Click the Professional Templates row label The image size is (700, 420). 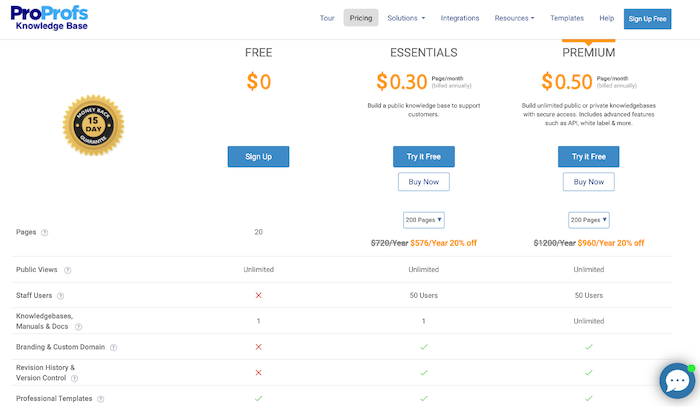tap(54, 399)
